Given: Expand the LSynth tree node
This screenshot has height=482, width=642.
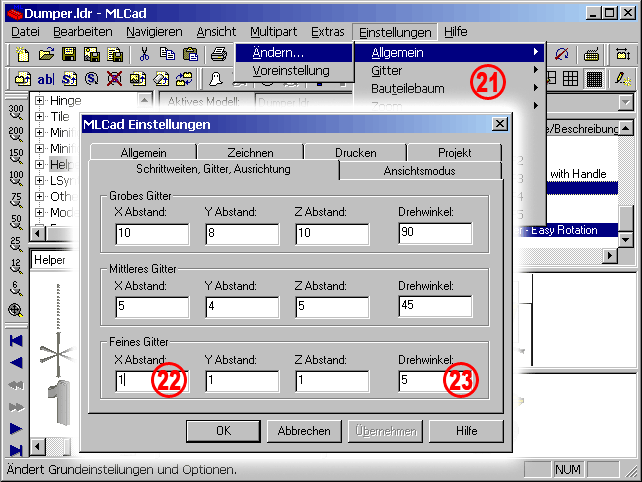Looking at the screenshot, I should tap(39, 180).
